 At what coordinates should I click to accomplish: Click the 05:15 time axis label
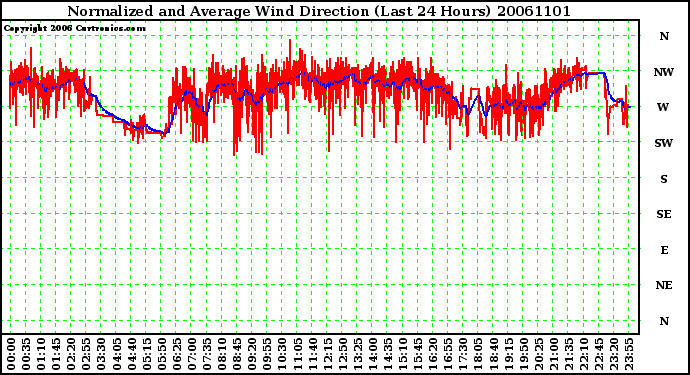pos(146,355)
